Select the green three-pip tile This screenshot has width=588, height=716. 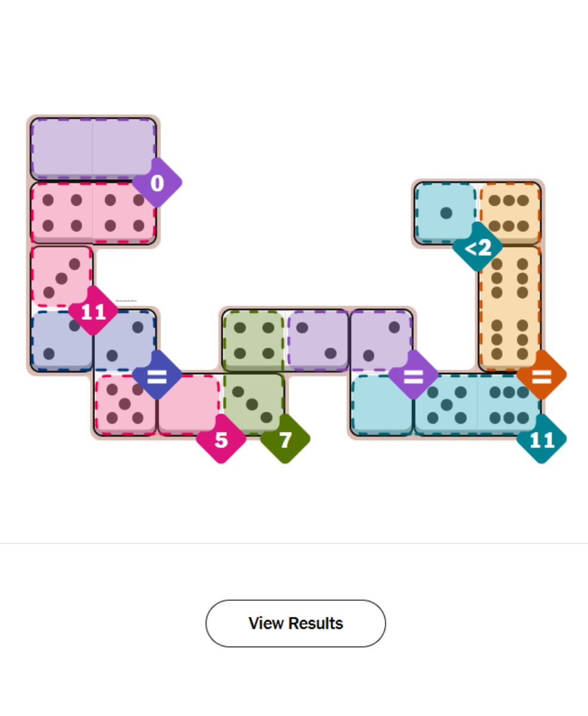click(x=253, y=404)
